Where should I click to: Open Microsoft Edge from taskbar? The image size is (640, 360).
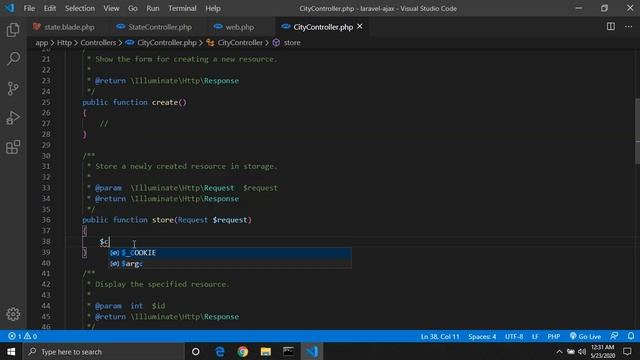click(220, 351)
